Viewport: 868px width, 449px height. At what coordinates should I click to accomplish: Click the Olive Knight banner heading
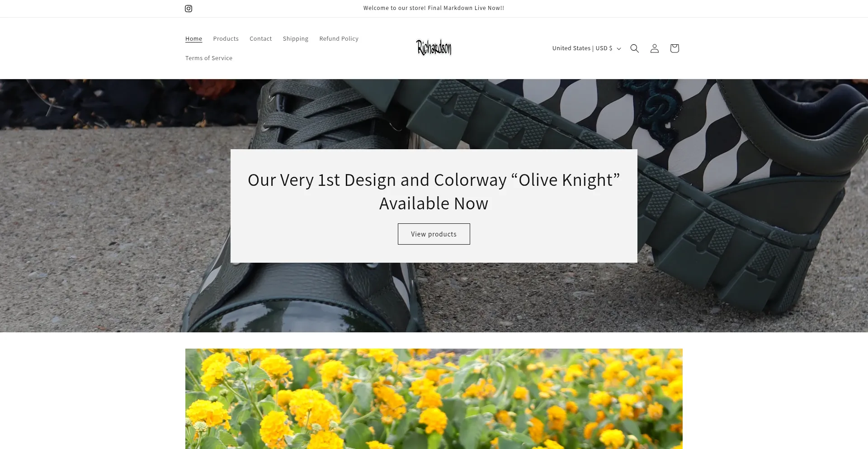point(434,192)
